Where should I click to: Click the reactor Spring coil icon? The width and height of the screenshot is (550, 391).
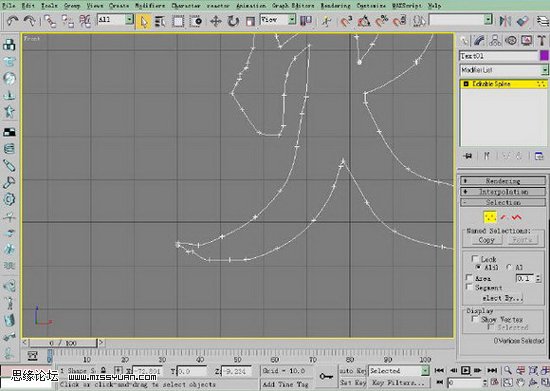(x=9, y=148)
